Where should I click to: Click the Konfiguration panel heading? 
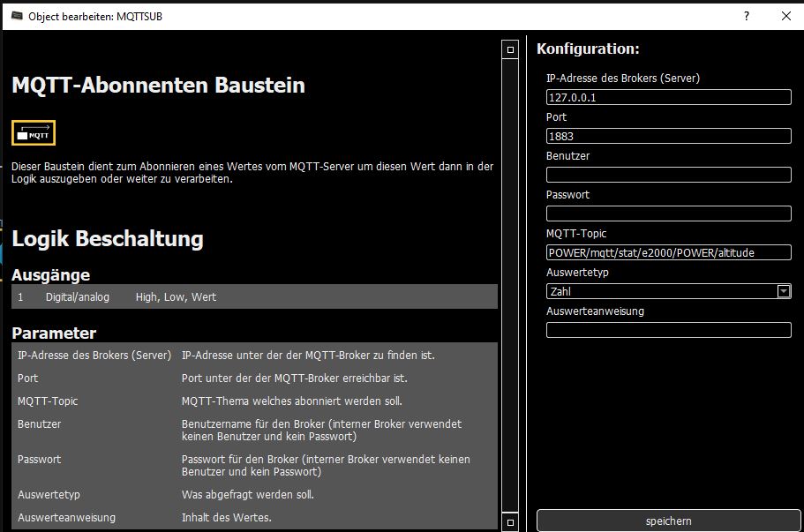588,49
